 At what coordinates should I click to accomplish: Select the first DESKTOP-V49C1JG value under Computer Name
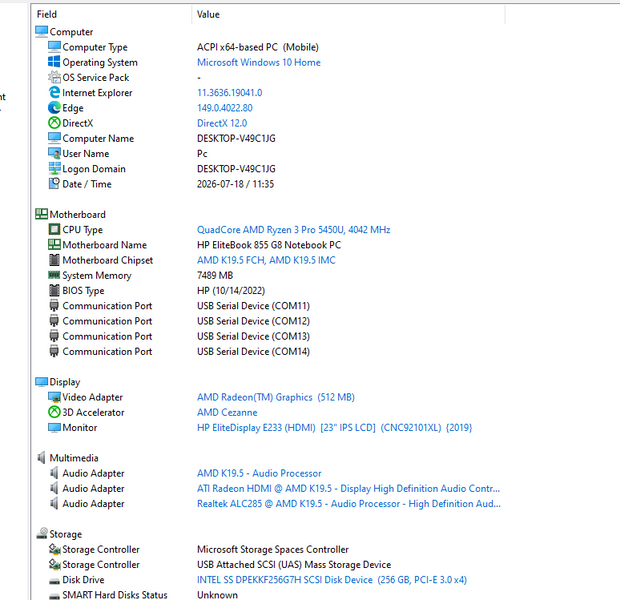coord(236,138)
